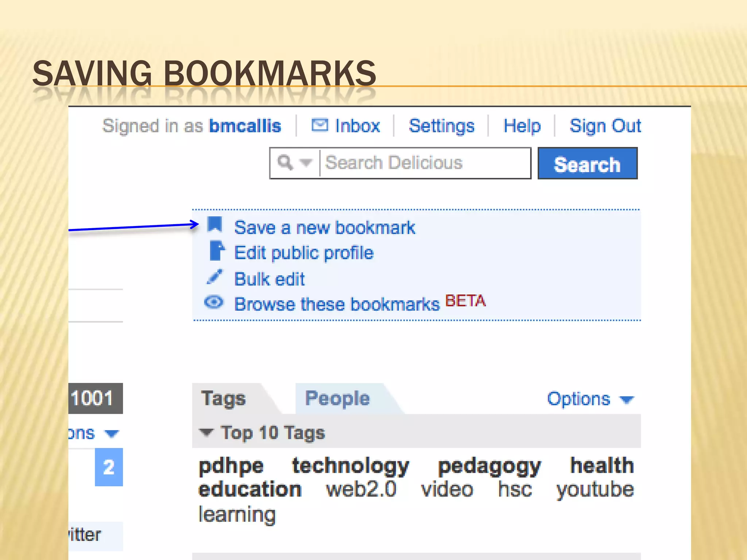The height and width of the screenshot is (560, 747).
Task: Click the web2.0 tag
Action: pos(361,489)
